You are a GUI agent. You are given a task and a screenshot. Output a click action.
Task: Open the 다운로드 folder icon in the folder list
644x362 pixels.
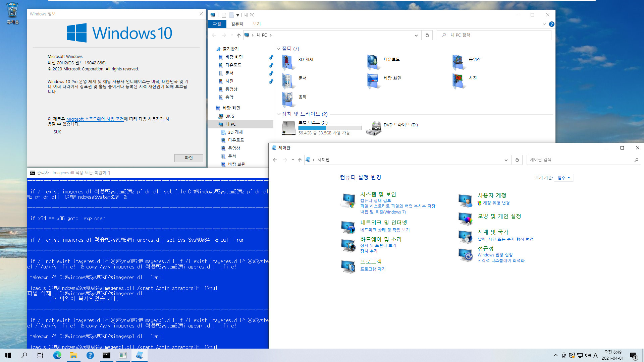(x=373, y=62)
